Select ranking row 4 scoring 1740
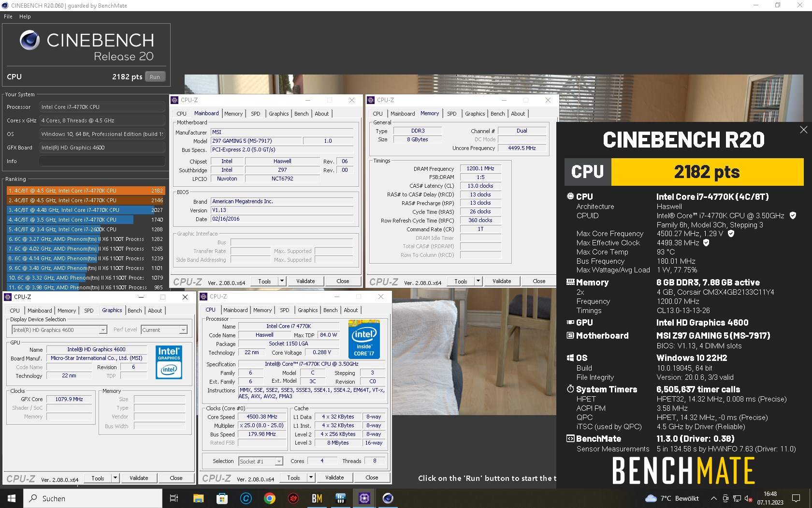812x508 pixels. (86, 220)
